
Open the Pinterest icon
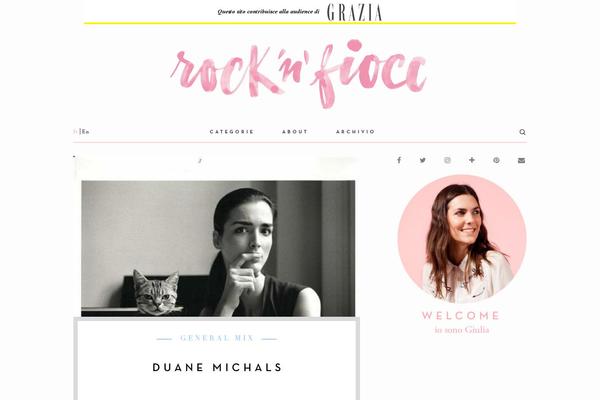[496, 160]
